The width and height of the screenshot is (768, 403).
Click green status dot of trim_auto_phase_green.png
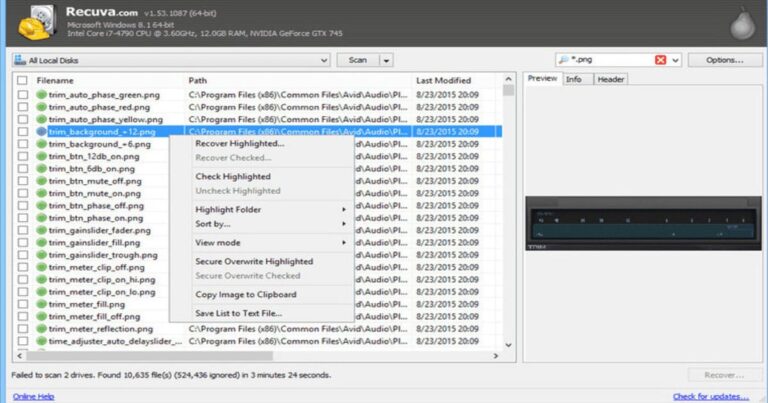pyautogui.click(x=42, y=95)
